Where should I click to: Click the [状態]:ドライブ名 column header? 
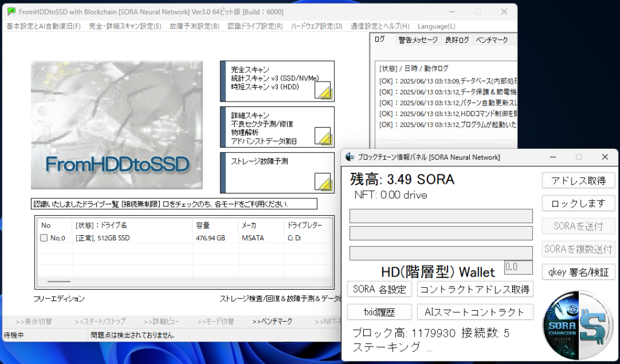pos(131,226)
